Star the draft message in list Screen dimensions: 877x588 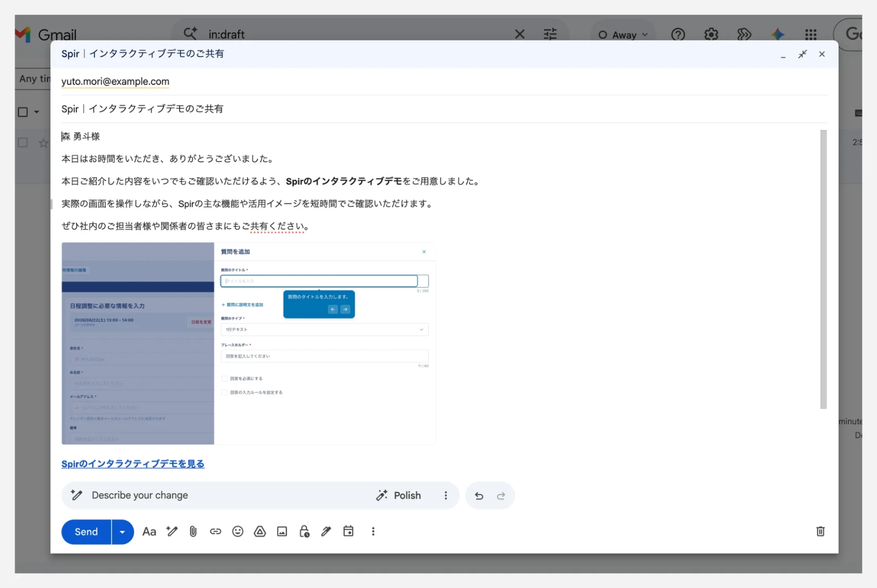coord(43,143)
